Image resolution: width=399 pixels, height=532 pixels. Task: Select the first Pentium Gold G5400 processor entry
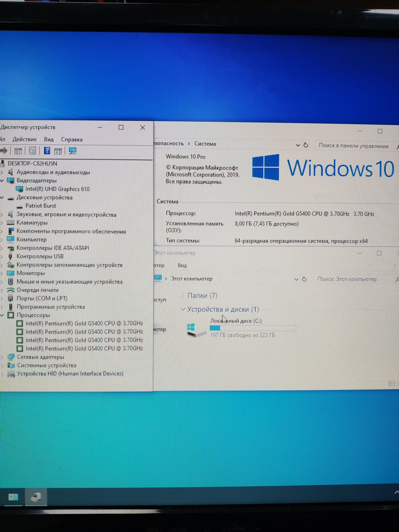point(84,323)
